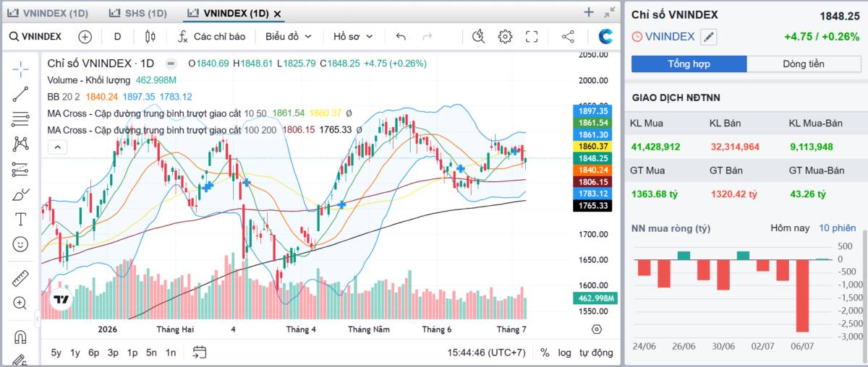The image size is (868, 367).
Task: Toggle magnet mode in drawing toolbar
Action: click(x=20, y=337)
